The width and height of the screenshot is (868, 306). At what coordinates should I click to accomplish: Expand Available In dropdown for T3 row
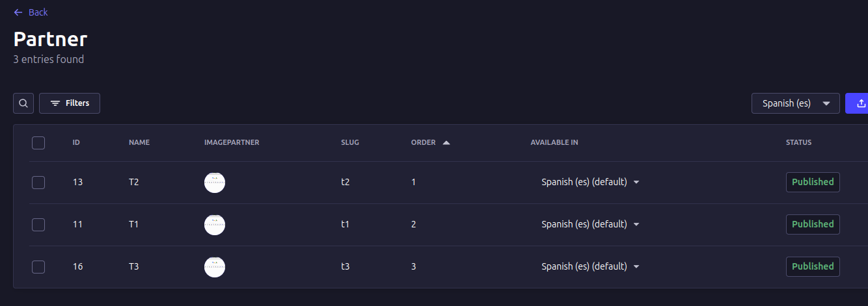pos(636,267)
